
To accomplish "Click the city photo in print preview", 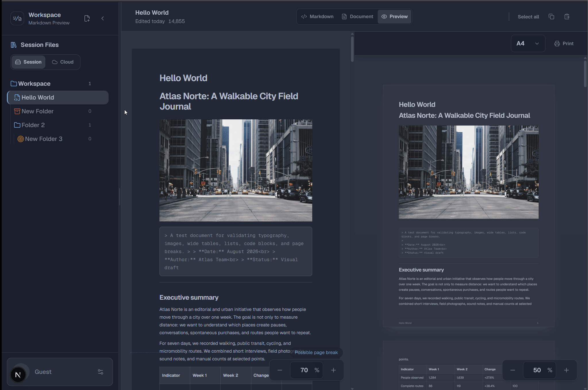I will 469,172.
